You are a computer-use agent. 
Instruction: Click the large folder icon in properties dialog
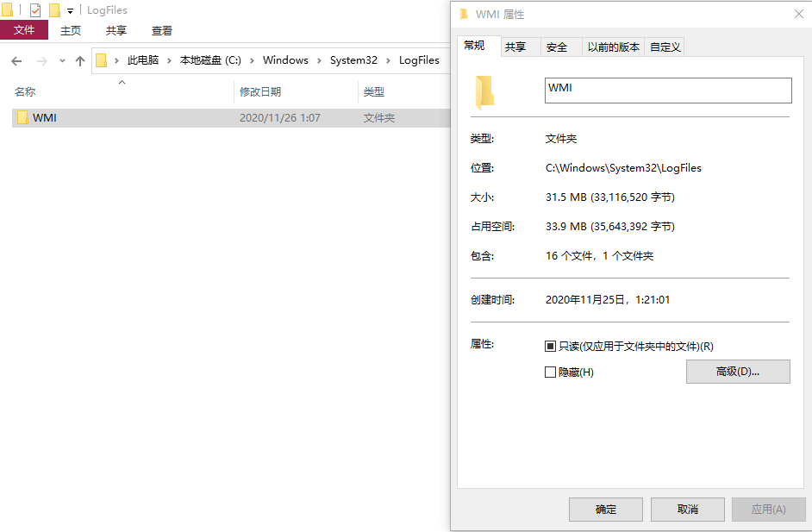(484, 92)
